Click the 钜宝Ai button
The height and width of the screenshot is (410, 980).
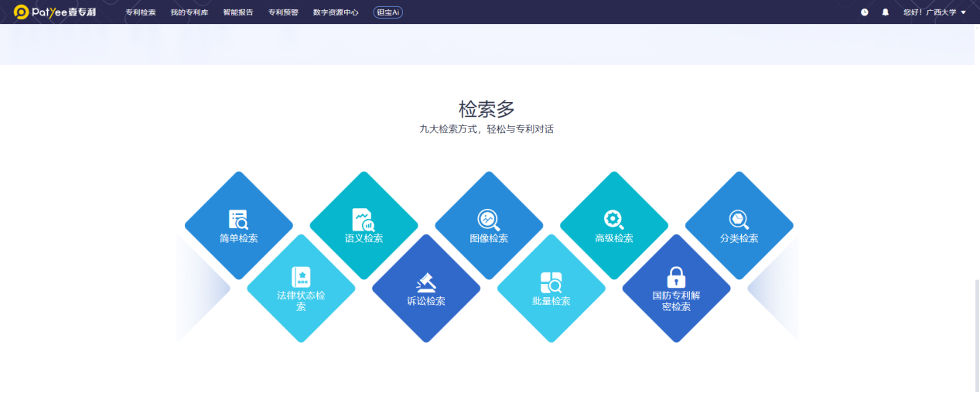388,12
